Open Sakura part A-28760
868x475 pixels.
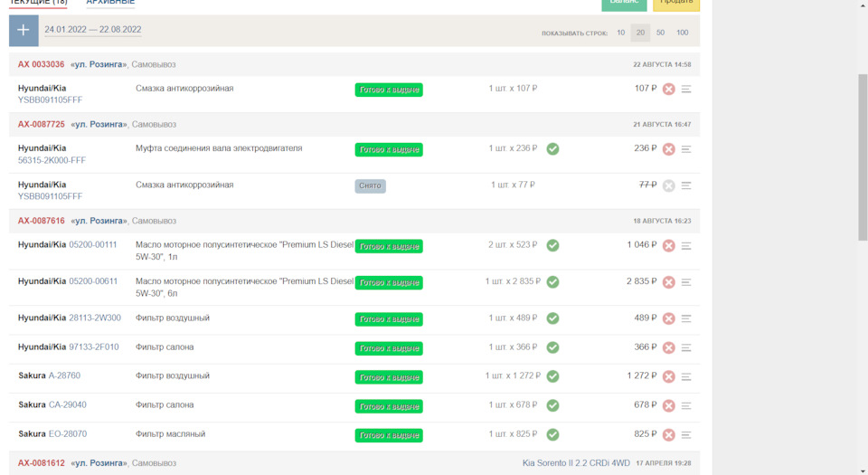tap(64, 375)
